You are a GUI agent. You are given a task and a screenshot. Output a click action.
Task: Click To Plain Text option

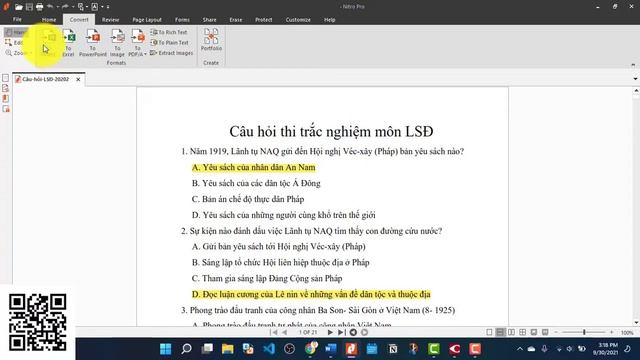pyautogui.click(x=169, y=42)
